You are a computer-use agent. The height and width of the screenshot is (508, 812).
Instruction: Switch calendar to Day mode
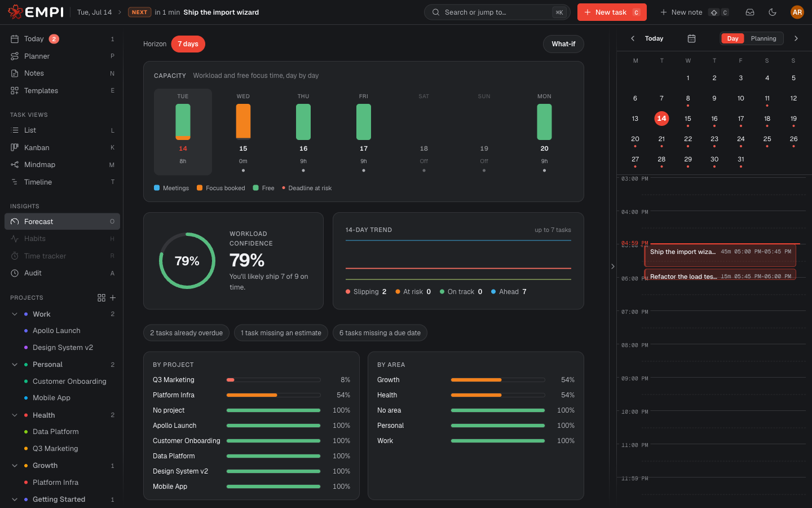[732, 38]
